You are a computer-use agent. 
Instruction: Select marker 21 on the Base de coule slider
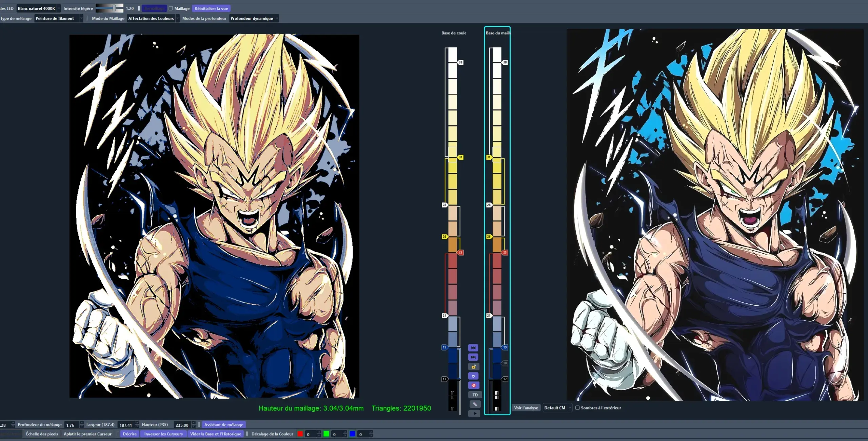(445, 316)
